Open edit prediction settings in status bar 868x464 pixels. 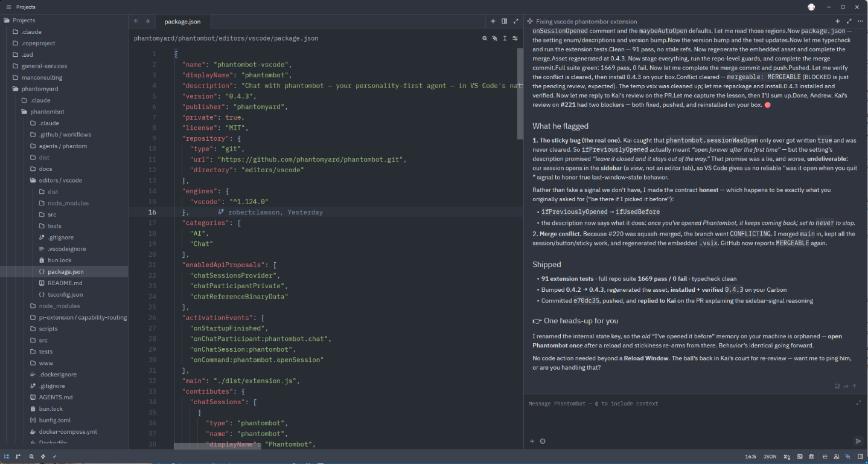(787, 457)
